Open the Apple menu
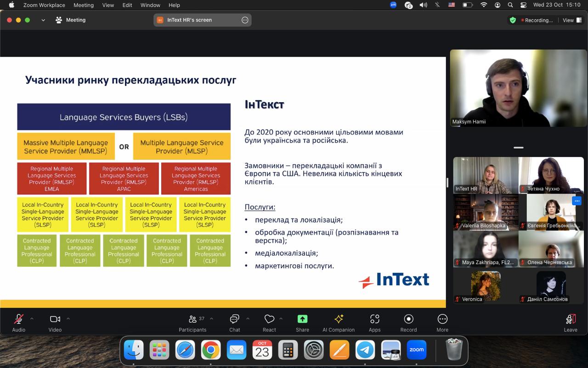The width and height of the screenshot is (588, 368). click(x=11, y=5)
